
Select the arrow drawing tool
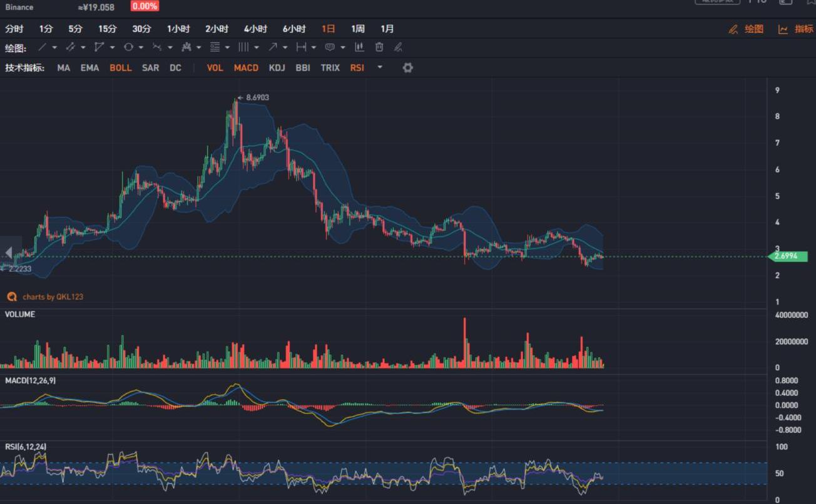[x=273, y=48]
